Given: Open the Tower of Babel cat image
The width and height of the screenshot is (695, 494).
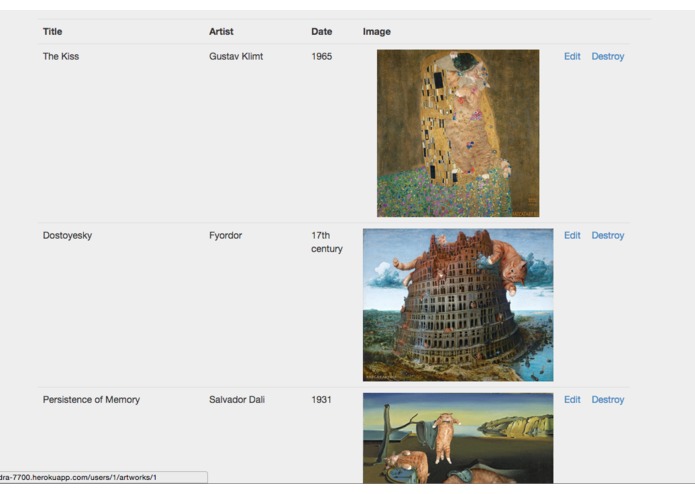Looking at the screenshot, I should 458,305.
